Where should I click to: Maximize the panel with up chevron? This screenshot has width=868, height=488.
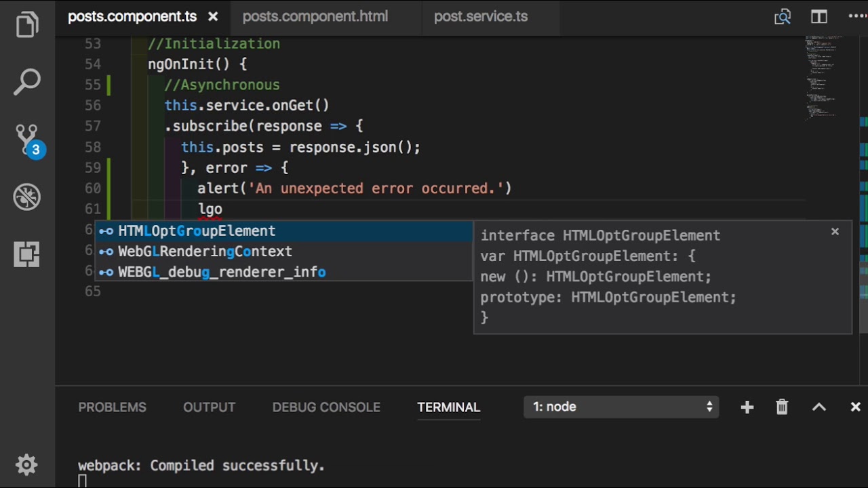[819, 407]
